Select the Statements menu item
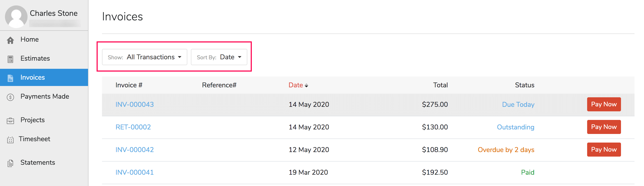This screenshot has width=644, height=186. point(37,162)
